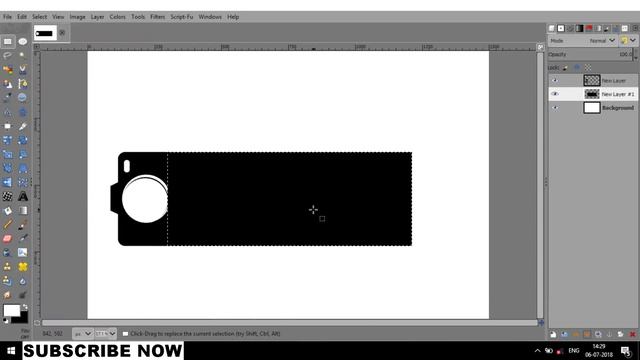Open the Script-Fu menu
The height and width of the screenshot is (360, 640).
tap(182, 17)
